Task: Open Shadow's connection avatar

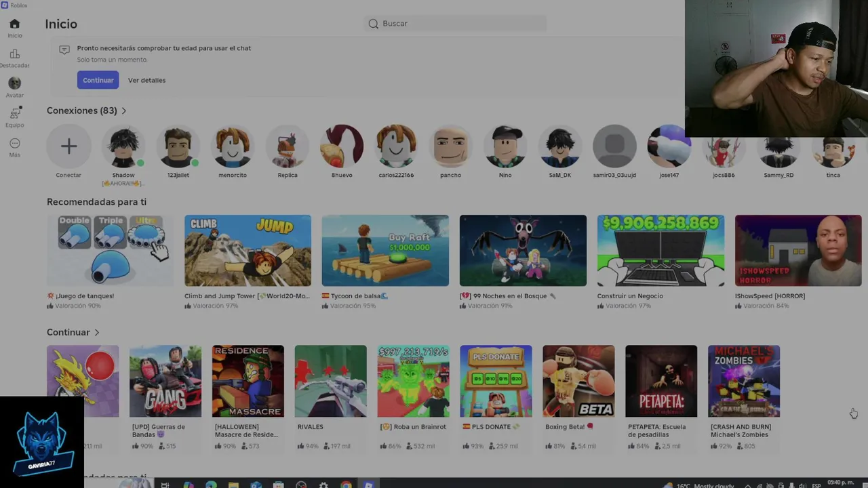Action: click(123, 146)
